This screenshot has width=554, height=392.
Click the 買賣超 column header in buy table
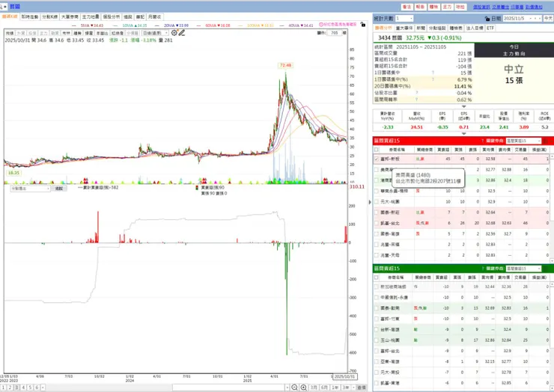443,150
